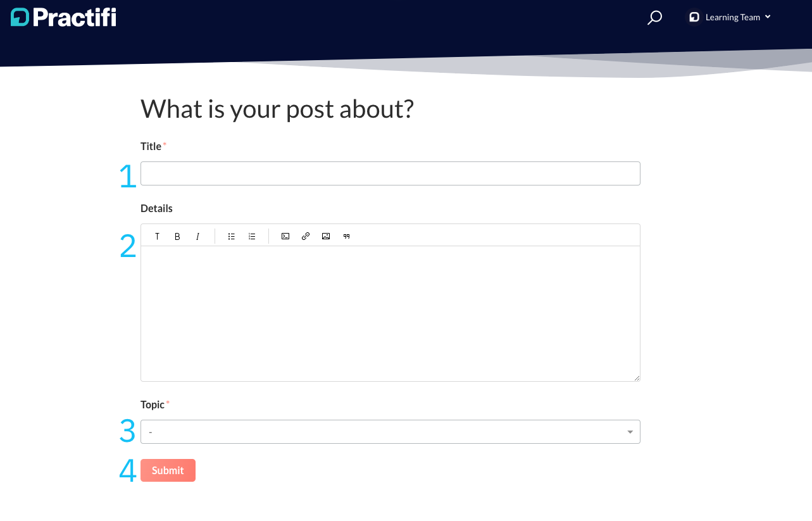Click the Learning Team avatar icon

(694, 17)
